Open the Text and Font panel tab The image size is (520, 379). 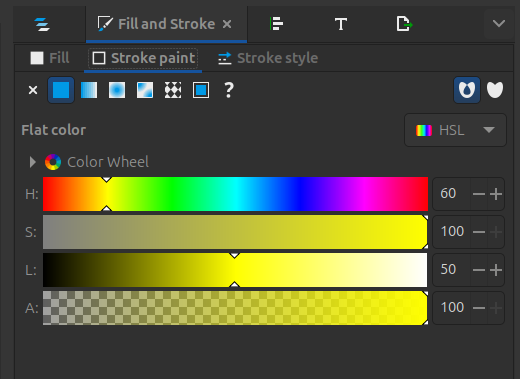pyautogui.click(x=341, y=24)
